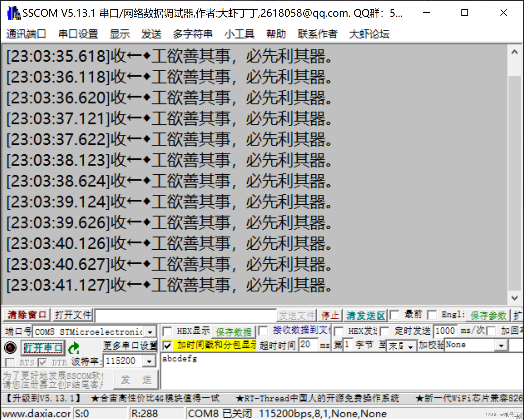
Task: Expand the COM8 port number dropdown
Action: 150,332
